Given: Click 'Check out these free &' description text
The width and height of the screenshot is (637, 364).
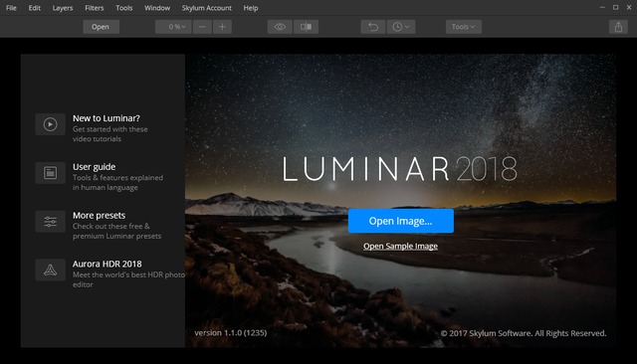Looking at the screenshot, I should tap(111, 226).
